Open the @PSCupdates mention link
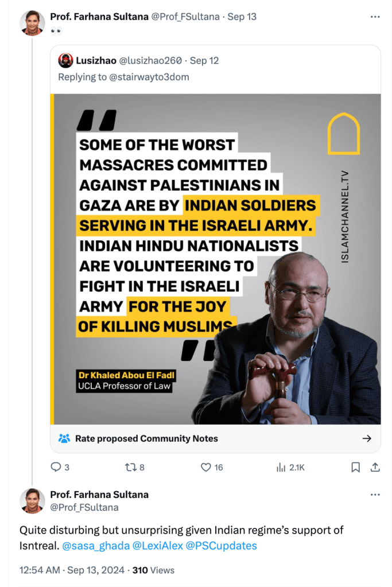Image resolution: width=392 pixels, height=587 pixels. 221,545
